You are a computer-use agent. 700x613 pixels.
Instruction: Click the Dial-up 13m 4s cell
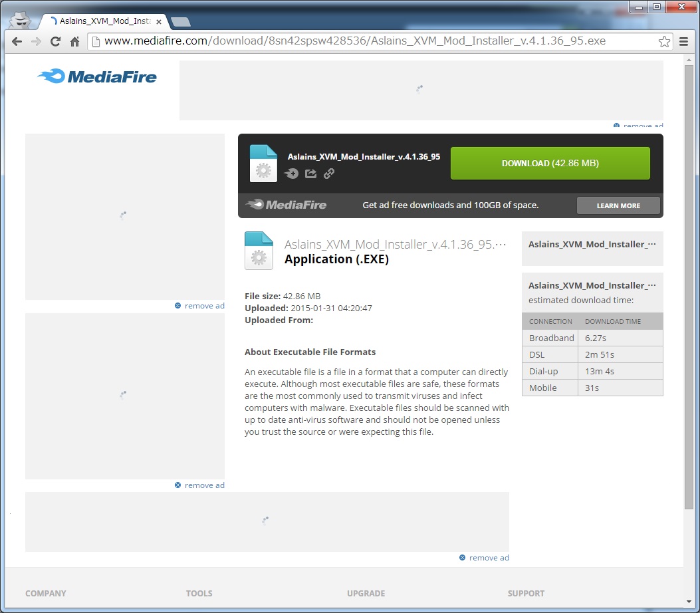pos(620,371)
